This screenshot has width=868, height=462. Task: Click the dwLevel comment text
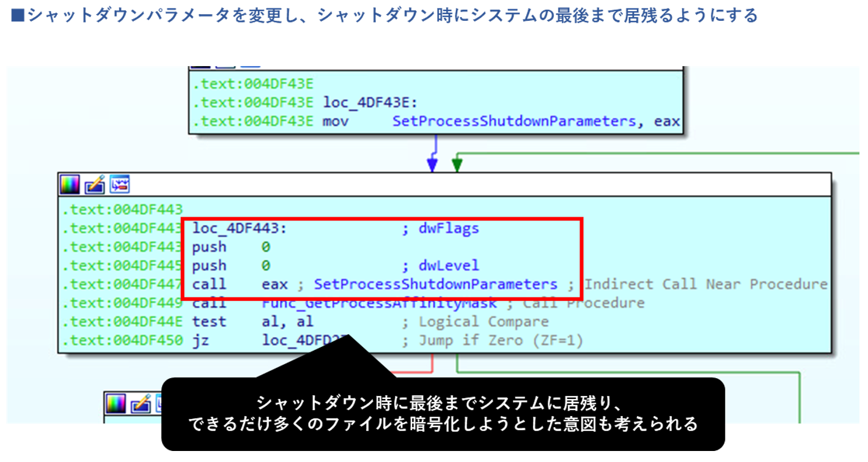coord(449,266)
